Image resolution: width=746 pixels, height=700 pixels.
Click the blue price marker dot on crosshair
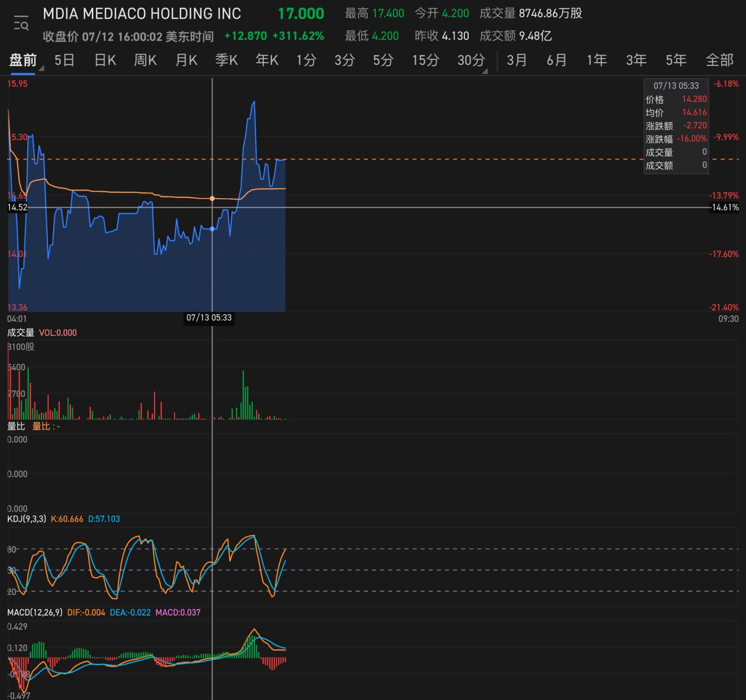click(212, 229)
